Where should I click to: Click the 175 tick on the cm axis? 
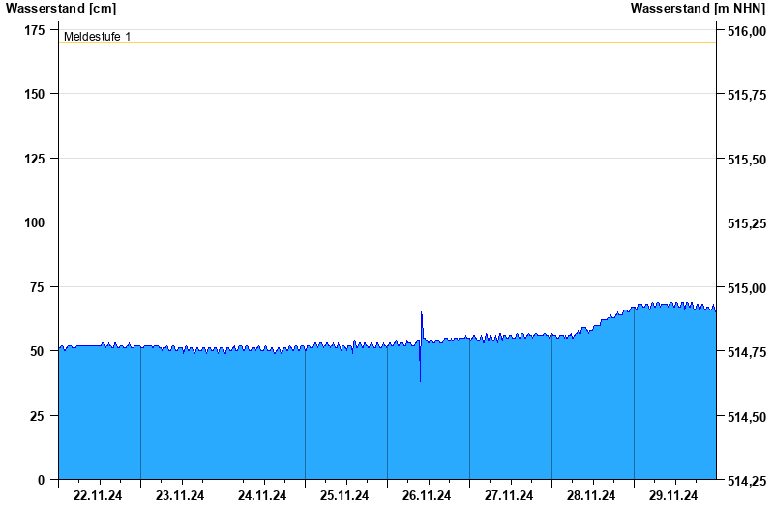point(34,31)
